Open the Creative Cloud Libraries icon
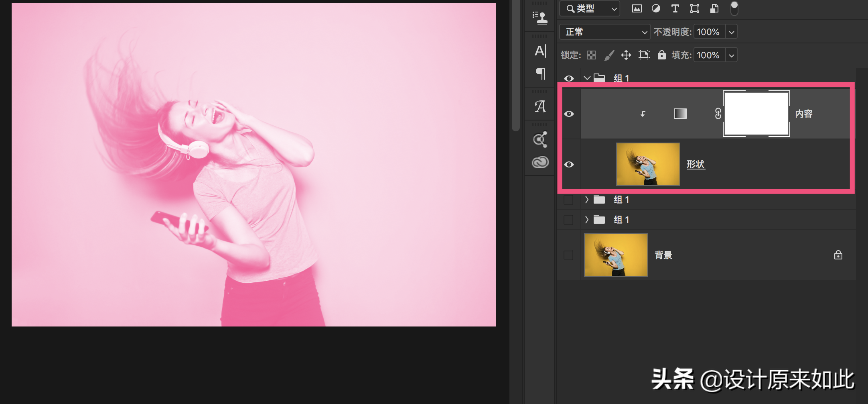 pyautogui.click(x=540, y=162)
